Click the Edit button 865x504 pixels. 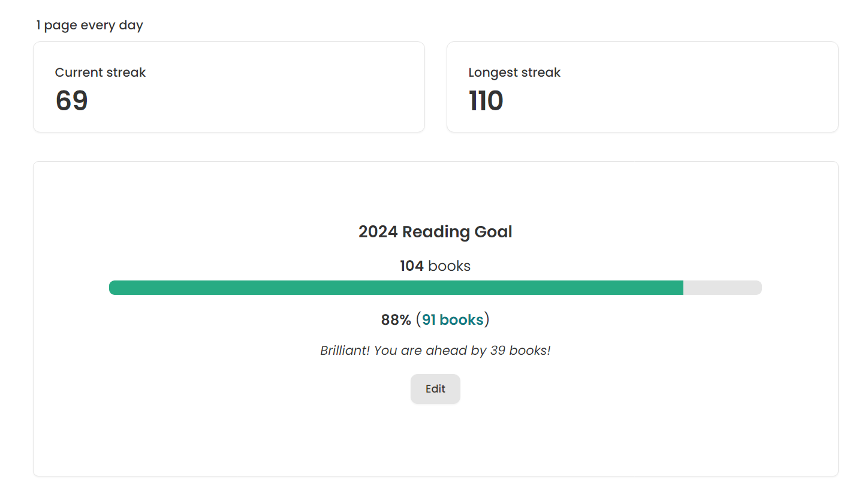click(x=435, y=389)
